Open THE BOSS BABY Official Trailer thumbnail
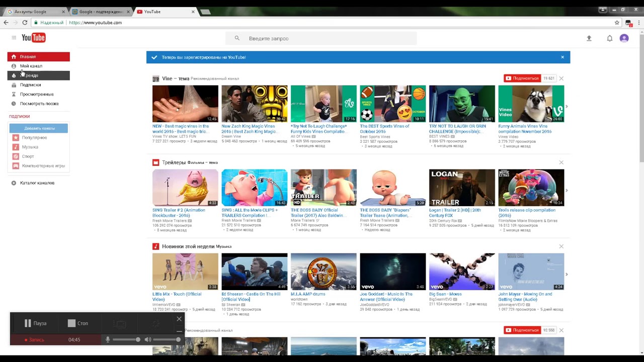Image resolution: width=644 pixels, height=362 pixels. (x=324, y=188)
